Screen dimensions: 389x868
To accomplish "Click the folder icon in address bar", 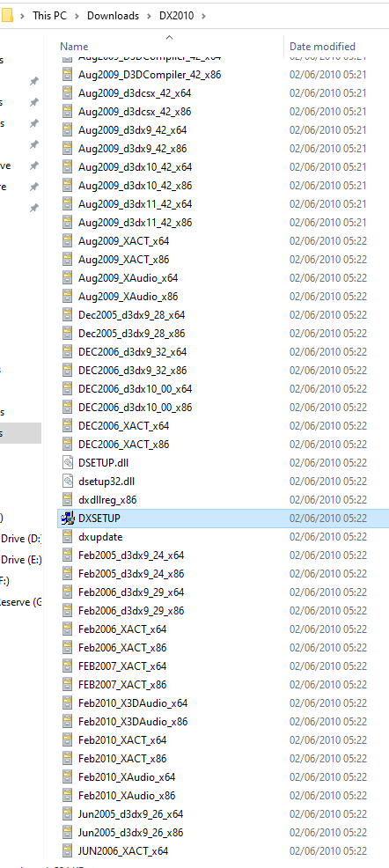I will tap(6, 16).
